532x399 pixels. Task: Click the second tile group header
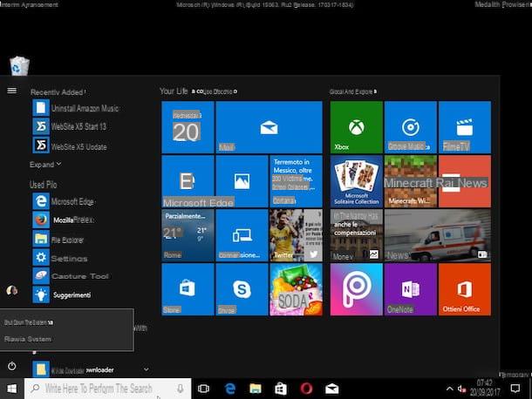[353, 91]
